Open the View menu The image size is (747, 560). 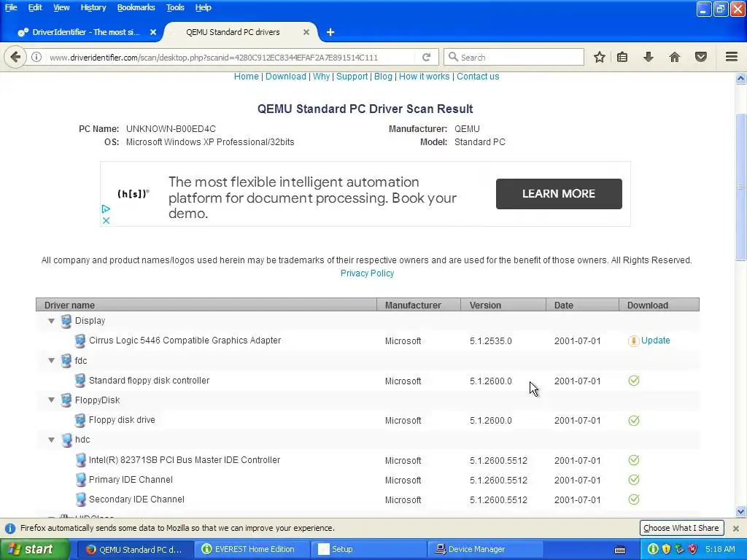[x=61, y=7]
